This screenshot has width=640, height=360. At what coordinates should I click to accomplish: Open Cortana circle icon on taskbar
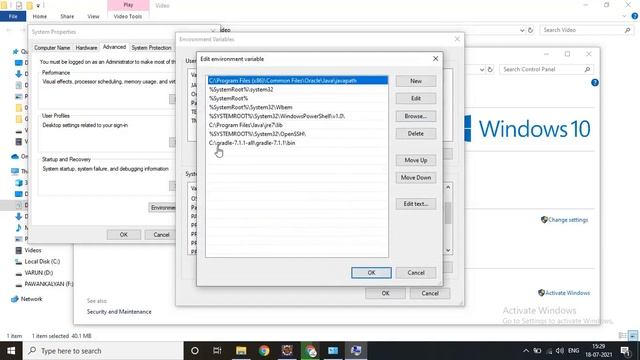point(195,351)
